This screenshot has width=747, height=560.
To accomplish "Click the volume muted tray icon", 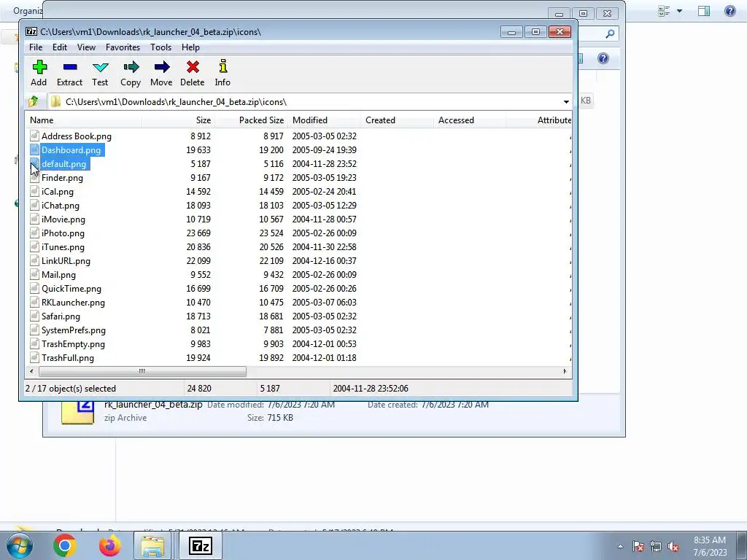I will (x=673, y=547).
